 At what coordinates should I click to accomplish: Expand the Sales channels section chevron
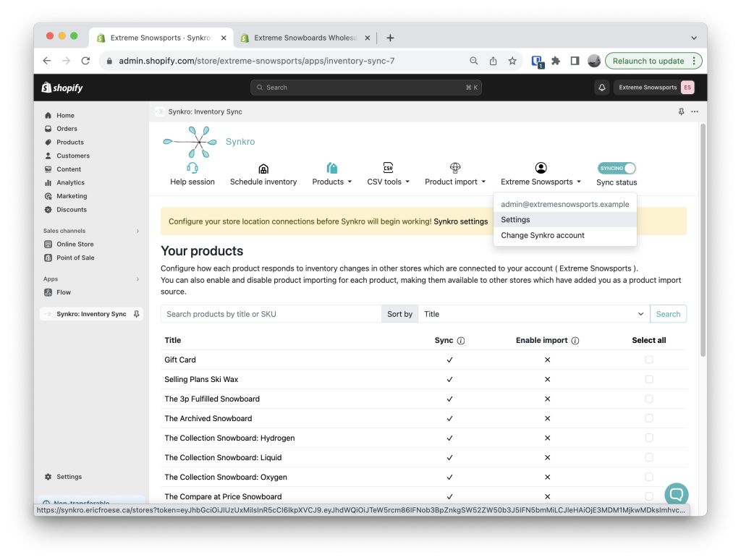(x=137, y=231)
